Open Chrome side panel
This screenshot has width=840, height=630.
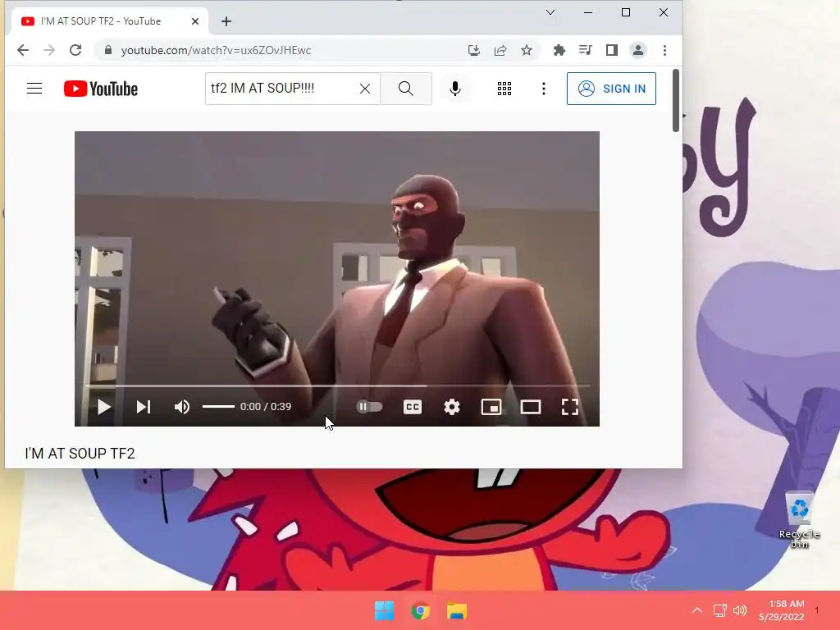coord(612,50)
